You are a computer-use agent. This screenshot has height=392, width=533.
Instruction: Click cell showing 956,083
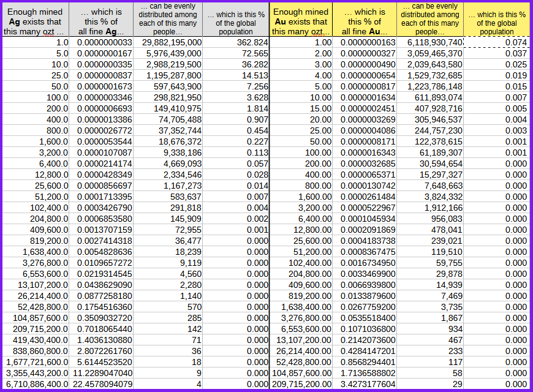pyautogui.click(x=430, y=219)
